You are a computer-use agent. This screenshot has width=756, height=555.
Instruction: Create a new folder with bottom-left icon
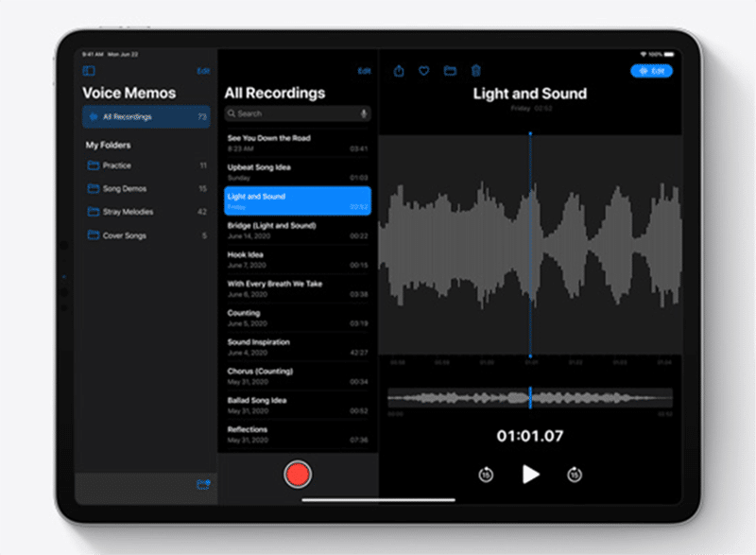[x=202, y=484]
